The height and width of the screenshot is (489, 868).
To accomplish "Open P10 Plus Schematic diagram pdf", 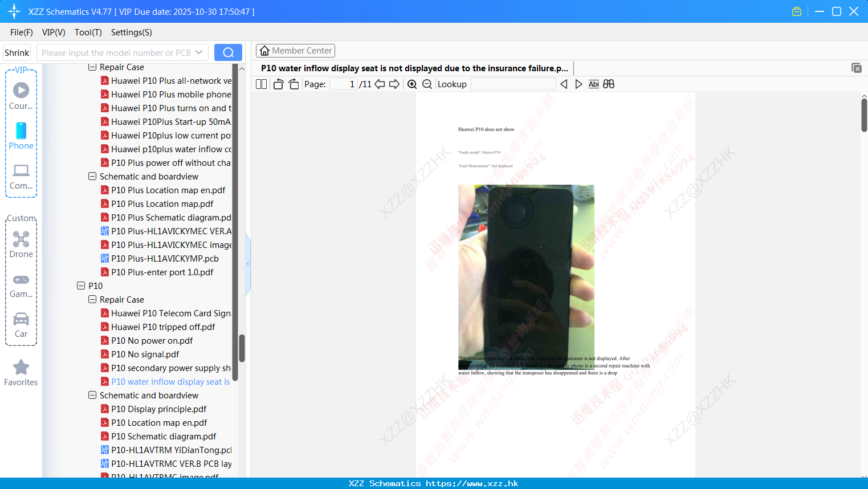I will click(166, 217).
